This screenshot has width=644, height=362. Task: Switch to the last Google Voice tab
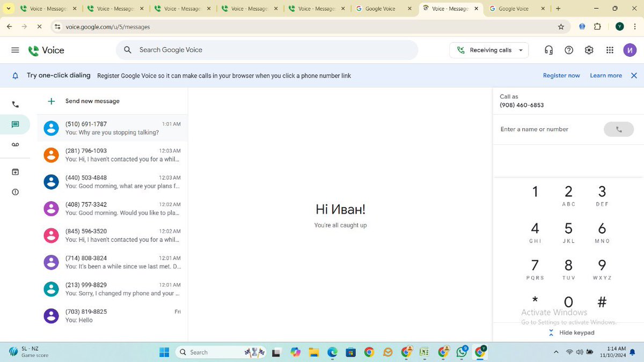[517, 9]
